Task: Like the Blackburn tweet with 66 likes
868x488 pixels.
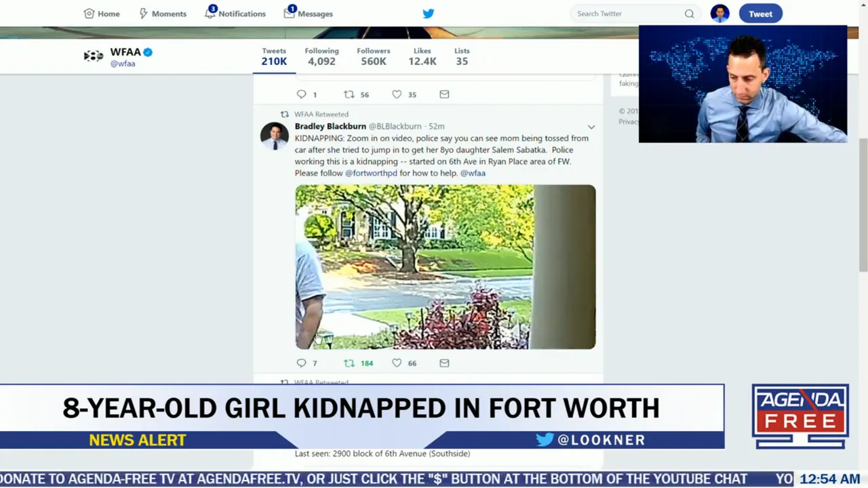Action: (x=404, y=363)
